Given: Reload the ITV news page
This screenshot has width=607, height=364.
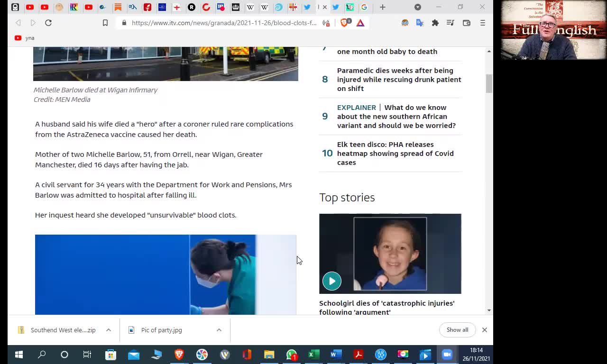Looking at the screenshot, I should tap(48, 23).
